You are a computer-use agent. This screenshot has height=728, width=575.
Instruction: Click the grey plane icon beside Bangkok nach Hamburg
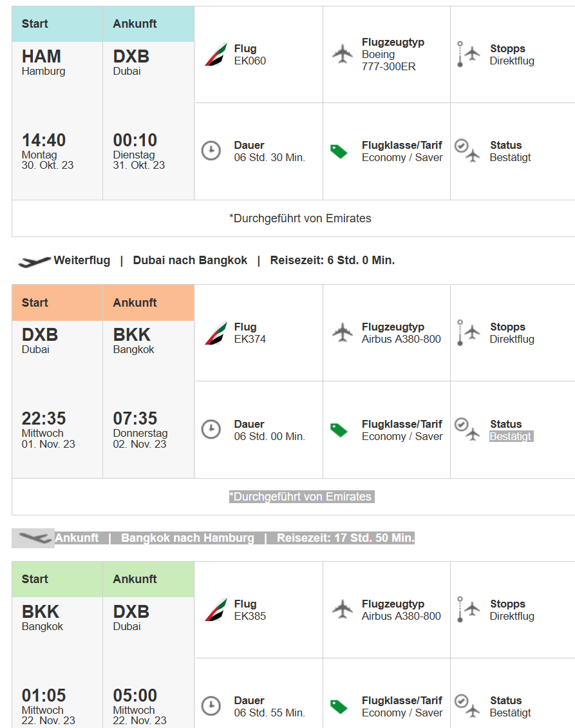33,537
